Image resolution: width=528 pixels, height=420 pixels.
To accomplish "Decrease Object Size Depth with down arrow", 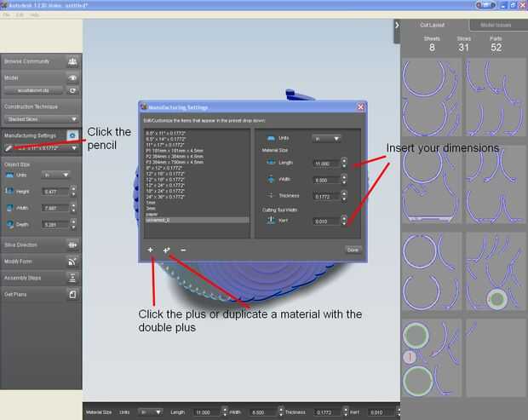I will [x=73, y=227].
